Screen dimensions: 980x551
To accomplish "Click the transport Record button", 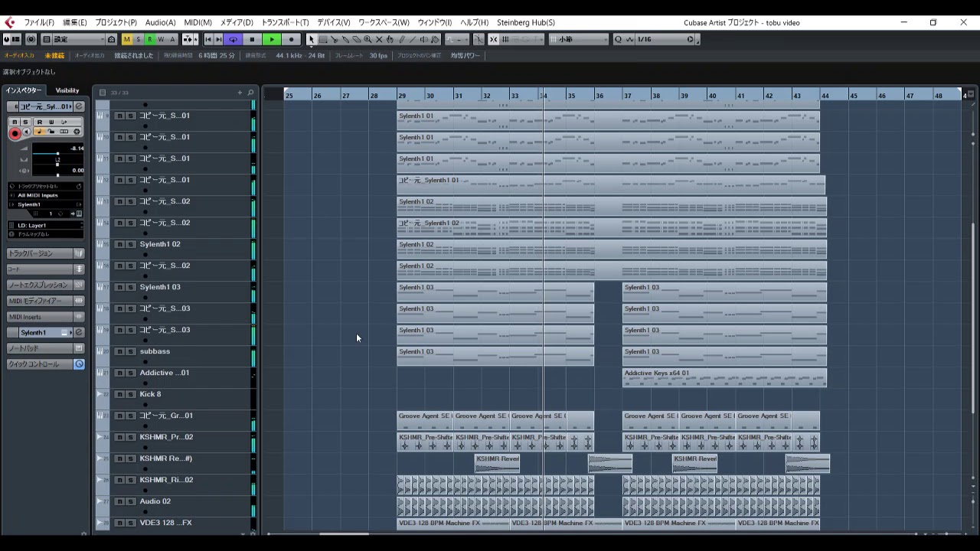I will coord(291,39).
